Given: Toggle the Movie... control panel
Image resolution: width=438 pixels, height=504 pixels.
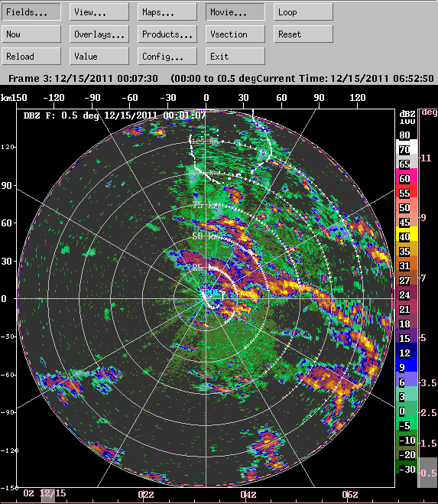Looking at the screenshot, I should point(235,12).
